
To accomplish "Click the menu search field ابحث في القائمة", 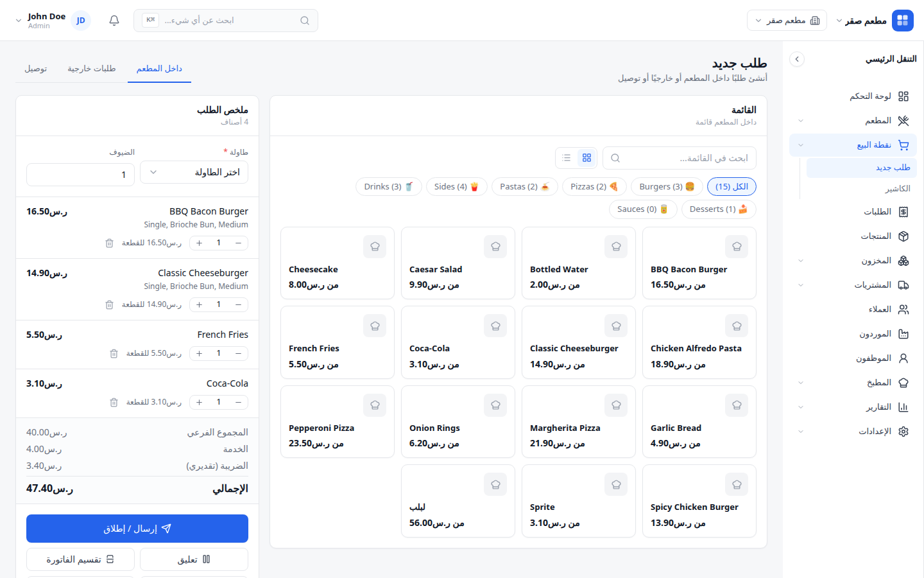I will [x=680, y=158].
